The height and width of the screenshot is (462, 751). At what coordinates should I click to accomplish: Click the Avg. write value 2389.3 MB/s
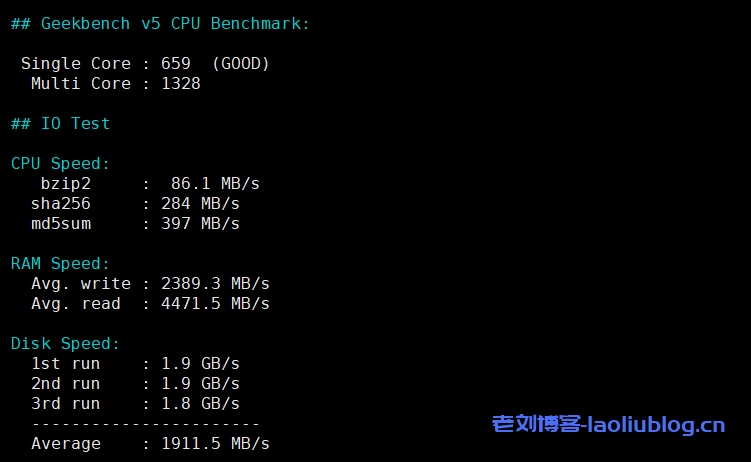(215, 283)
